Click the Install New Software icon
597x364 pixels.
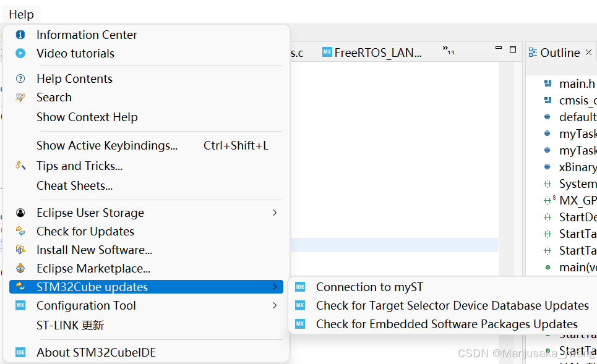(x=20, y=250)
